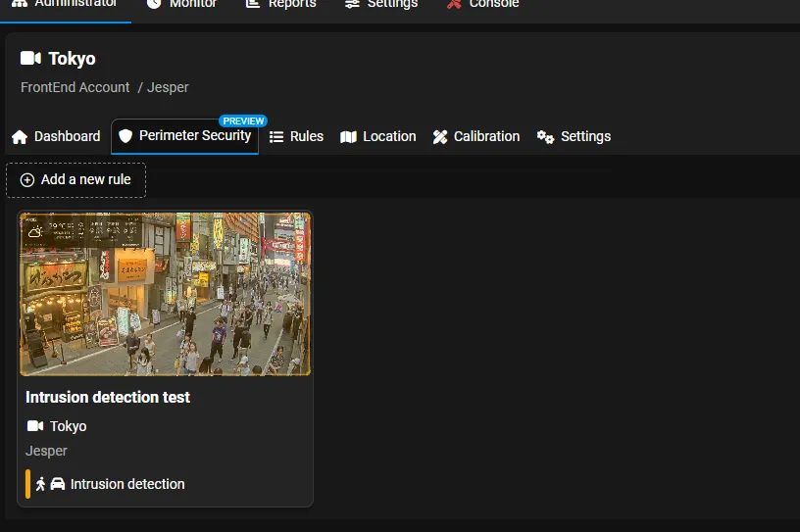Screen dimensions: 800x532
Task: Click the Jesper label in rule card
Action: point(46,451)
